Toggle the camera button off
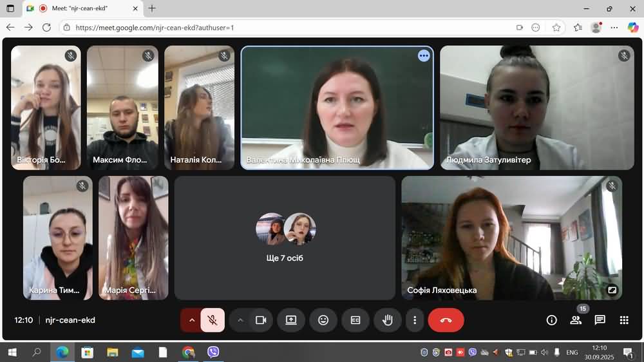The height and width of the screenshot is (362, 644). (261, 320)
